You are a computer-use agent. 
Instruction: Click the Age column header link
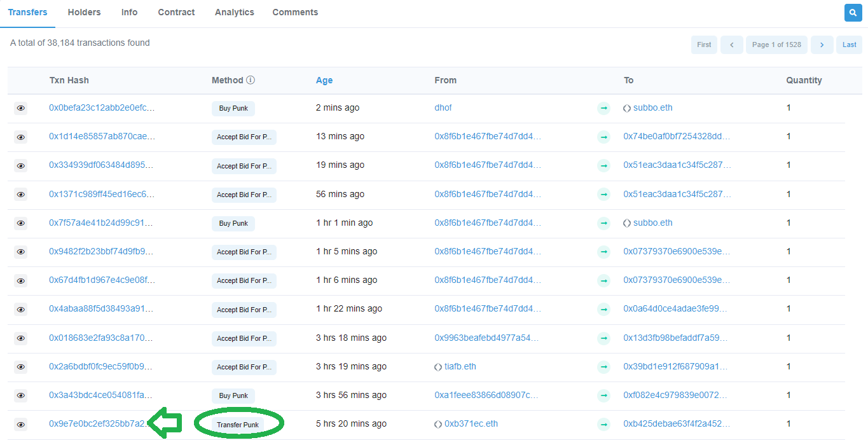click(324, 80)
